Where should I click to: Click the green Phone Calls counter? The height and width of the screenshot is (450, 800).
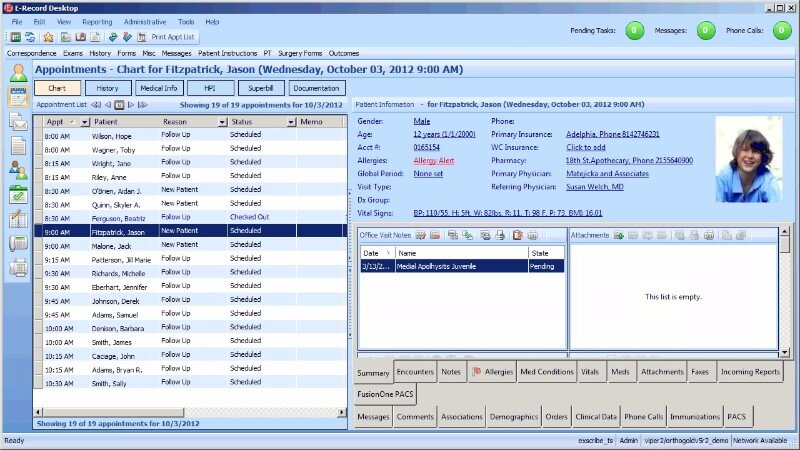point(782,31)
